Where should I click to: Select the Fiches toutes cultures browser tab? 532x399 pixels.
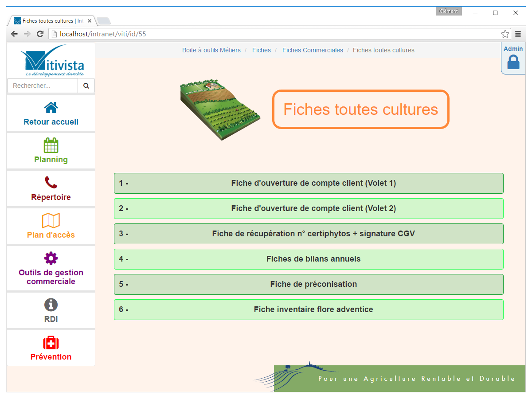pos(49,20)
